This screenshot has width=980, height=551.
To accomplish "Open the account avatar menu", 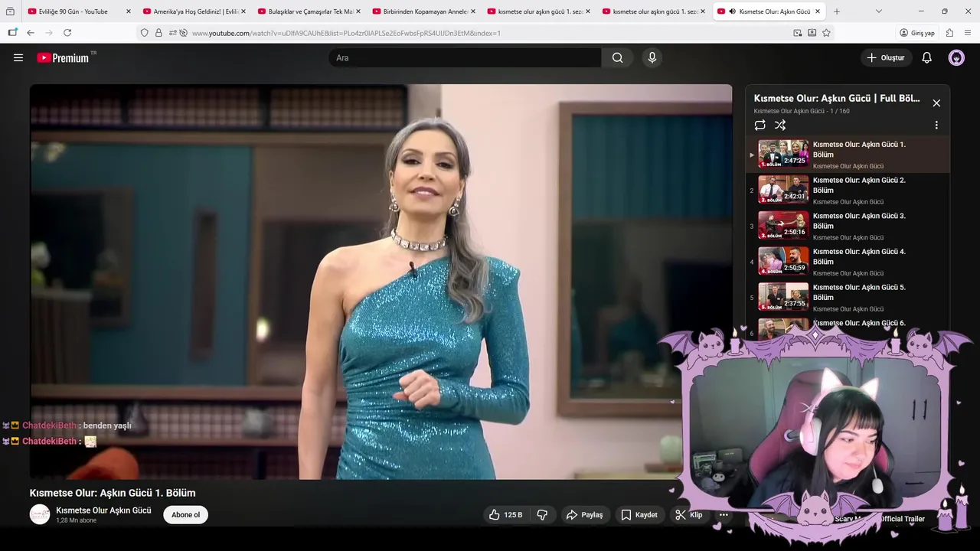I will [x=956, y=57].
